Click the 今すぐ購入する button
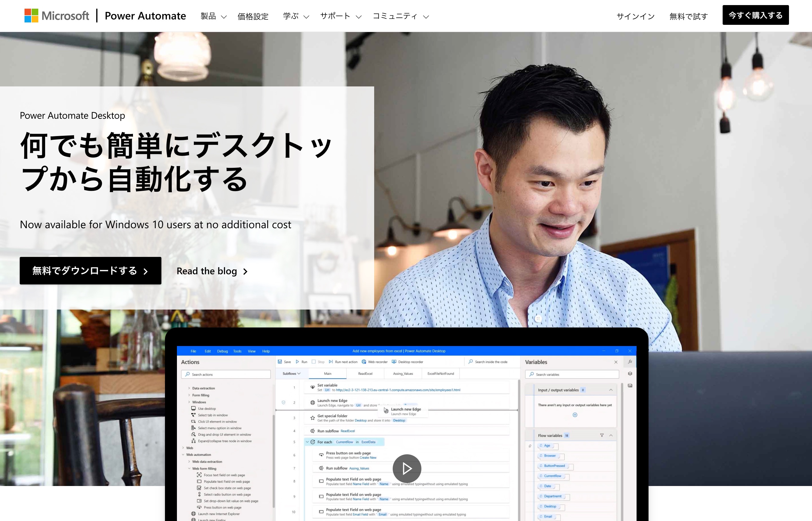Viewport: 812px width, 521px height. click(x=756, y=15)
